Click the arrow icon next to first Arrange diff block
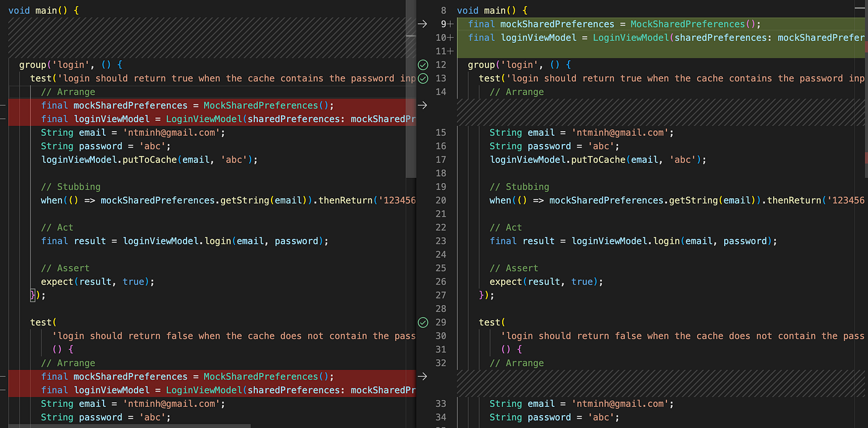868x428 pixels. click(422, 105)
